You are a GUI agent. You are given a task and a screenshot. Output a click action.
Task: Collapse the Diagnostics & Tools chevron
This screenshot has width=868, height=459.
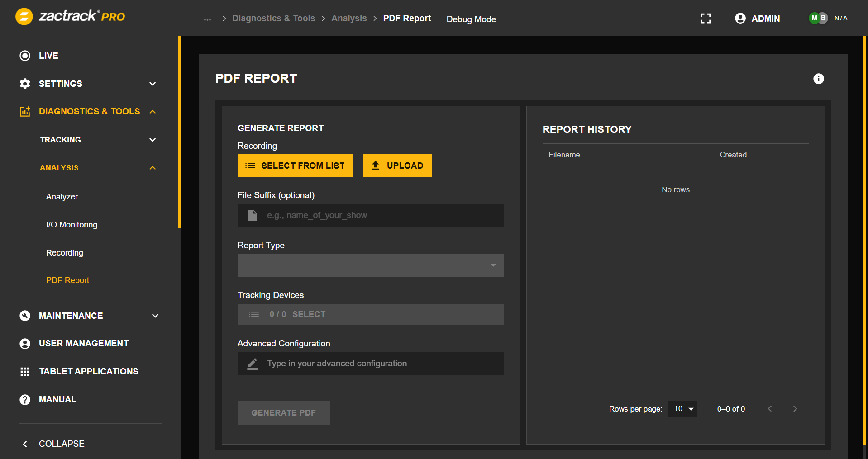(153, 111)
